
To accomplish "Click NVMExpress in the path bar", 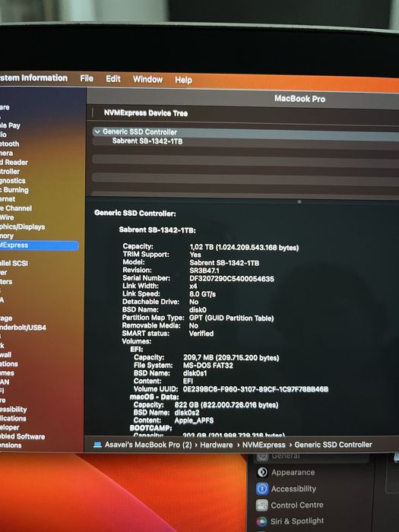I will point(264,445).
